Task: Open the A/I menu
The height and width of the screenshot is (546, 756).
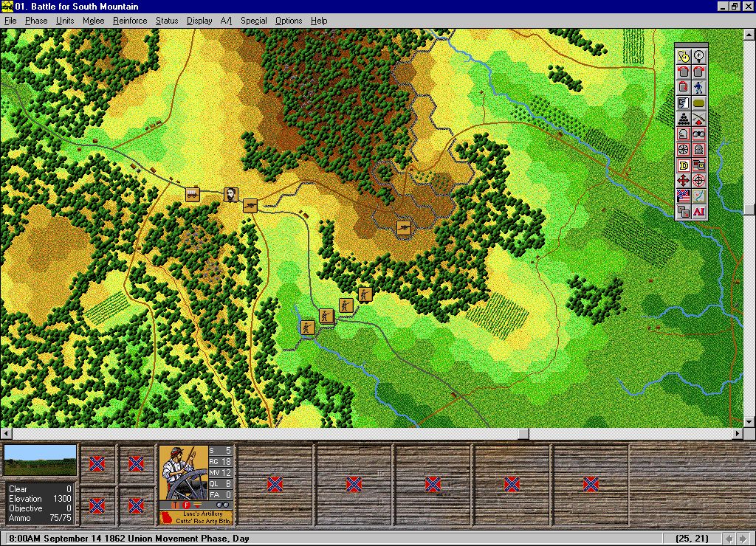Action: point(226,21)
